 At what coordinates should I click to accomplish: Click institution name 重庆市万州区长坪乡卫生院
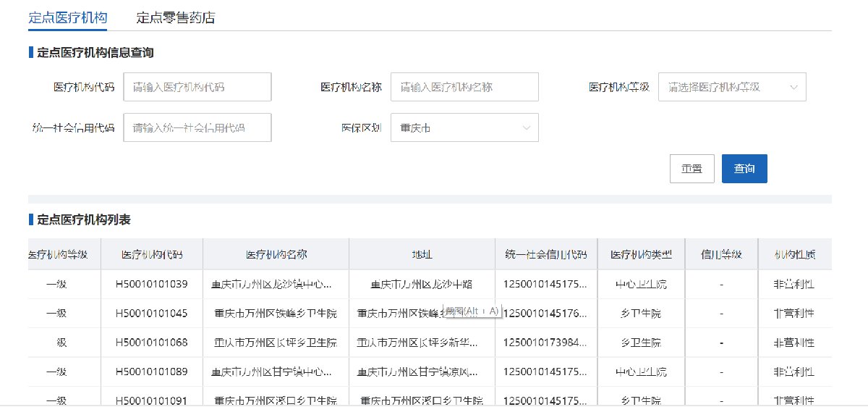pyautogui.click(x=276, y=343)
